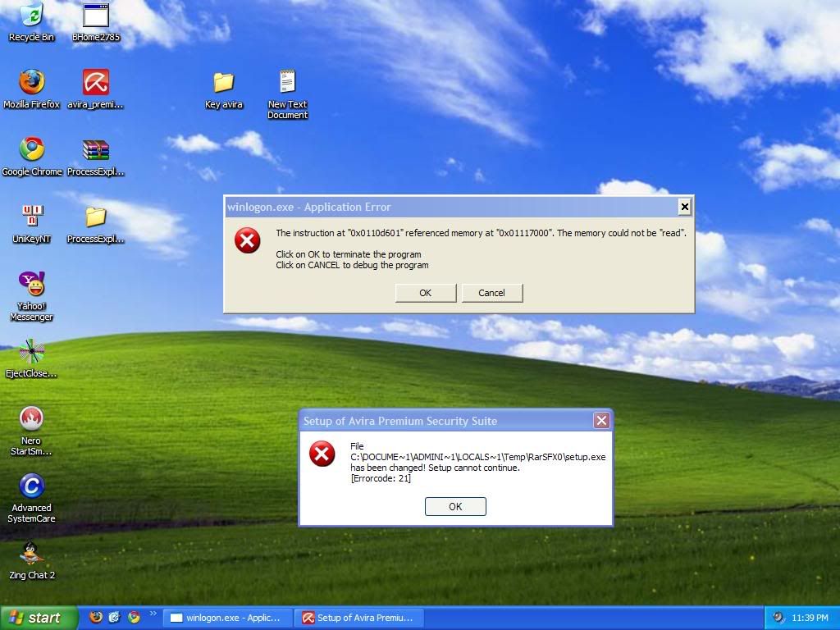Switch to Setup of Avira taskbar item

(359, 618)
